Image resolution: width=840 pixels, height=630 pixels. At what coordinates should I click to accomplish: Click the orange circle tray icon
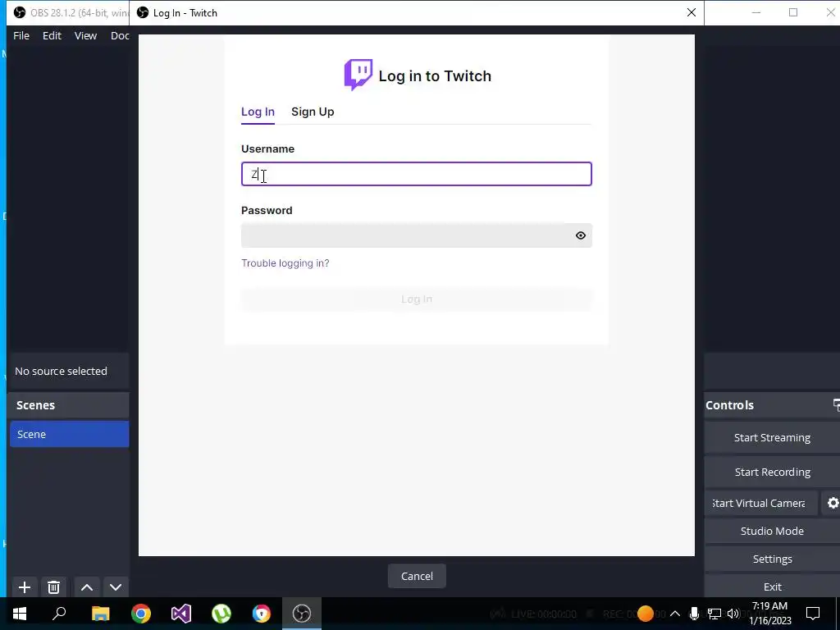645,614
